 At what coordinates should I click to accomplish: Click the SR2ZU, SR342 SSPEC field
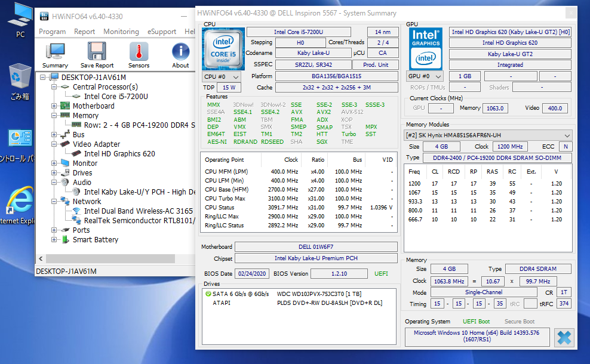pos(314,64)
